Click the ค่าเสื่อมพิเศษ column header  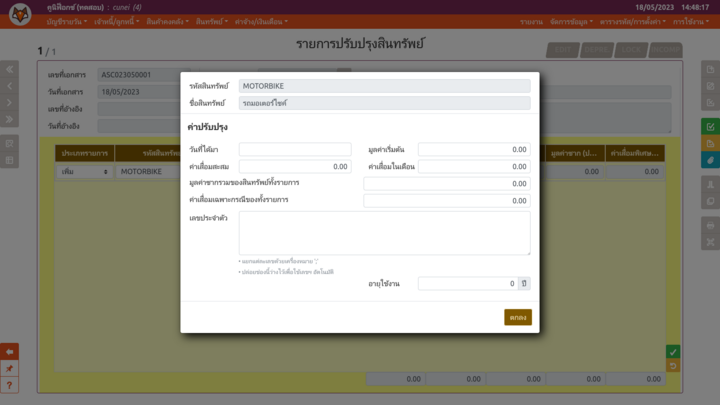[x=635, y=153]
